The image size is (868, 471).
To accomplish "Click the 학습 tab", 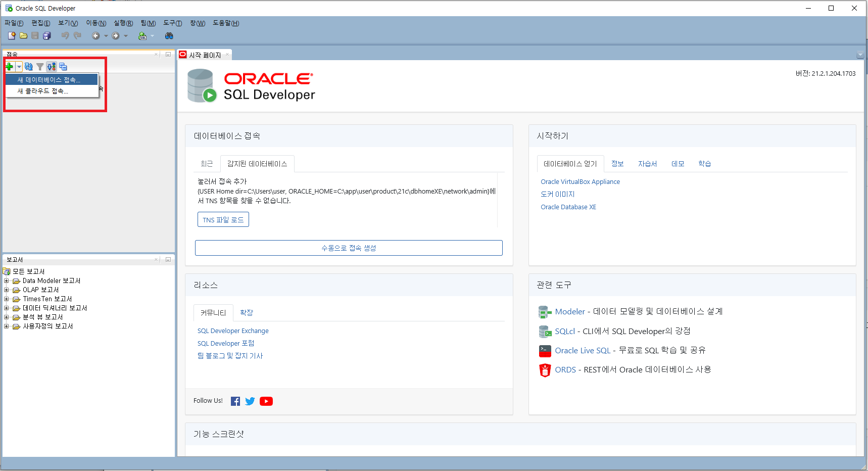I will pos(705,164).
